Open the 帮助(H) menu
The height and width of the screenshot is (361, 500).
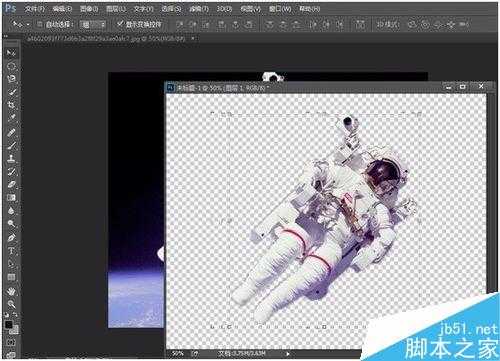point(309,9)
